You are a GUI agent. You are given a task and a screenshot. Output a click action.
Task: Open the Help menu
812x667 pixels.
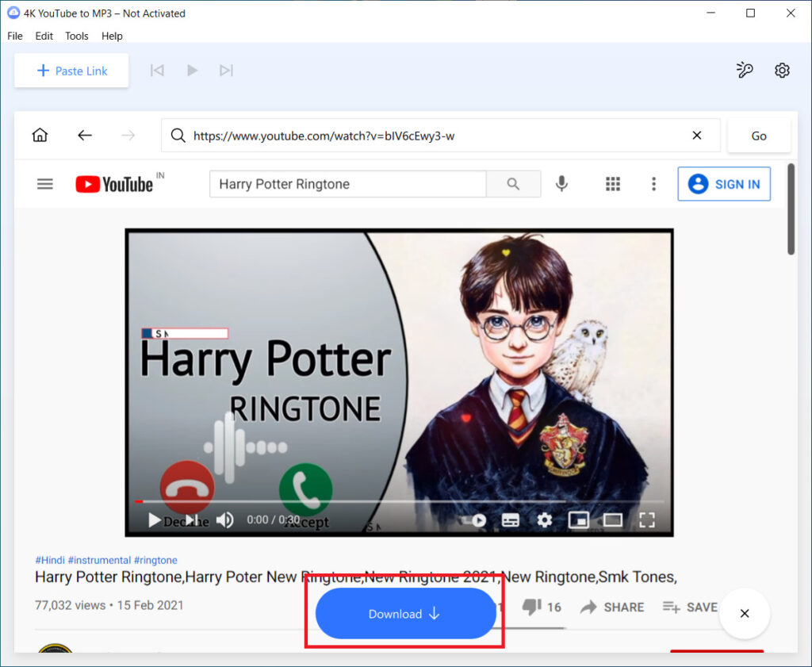(x=112, y=36)
